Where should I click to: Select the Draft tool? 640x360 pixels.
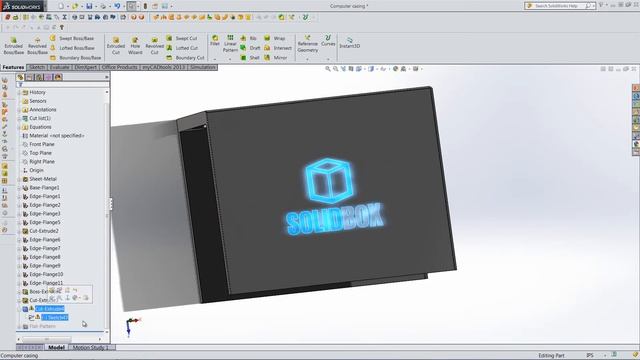250,48
